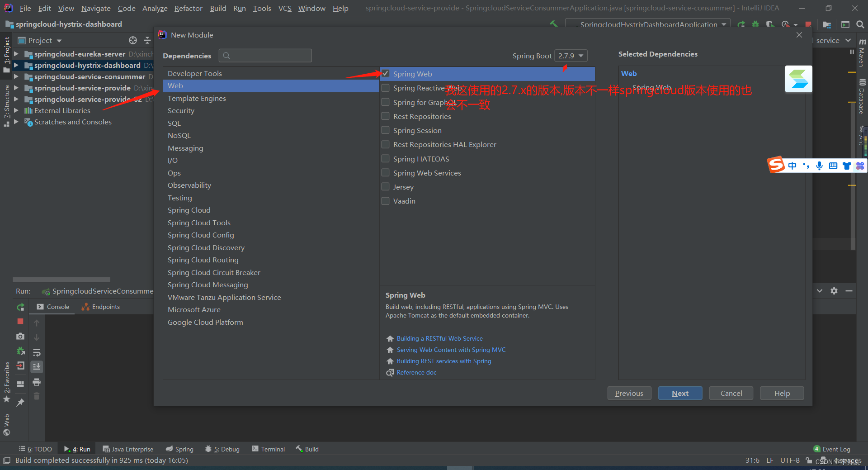Click the Sogou input method logo

[776, 165]
